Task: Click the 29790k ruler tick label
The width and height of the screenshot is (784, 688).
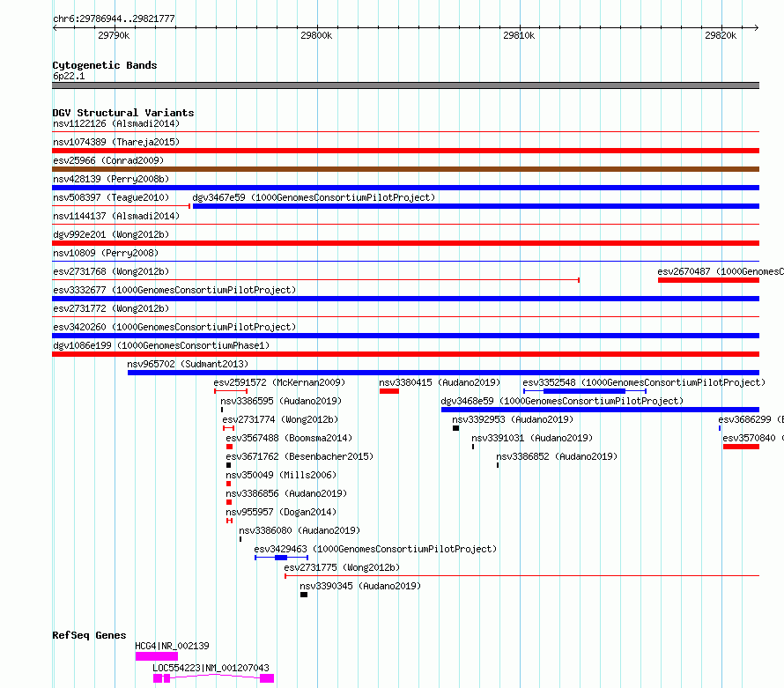Action: click(114, 35)
